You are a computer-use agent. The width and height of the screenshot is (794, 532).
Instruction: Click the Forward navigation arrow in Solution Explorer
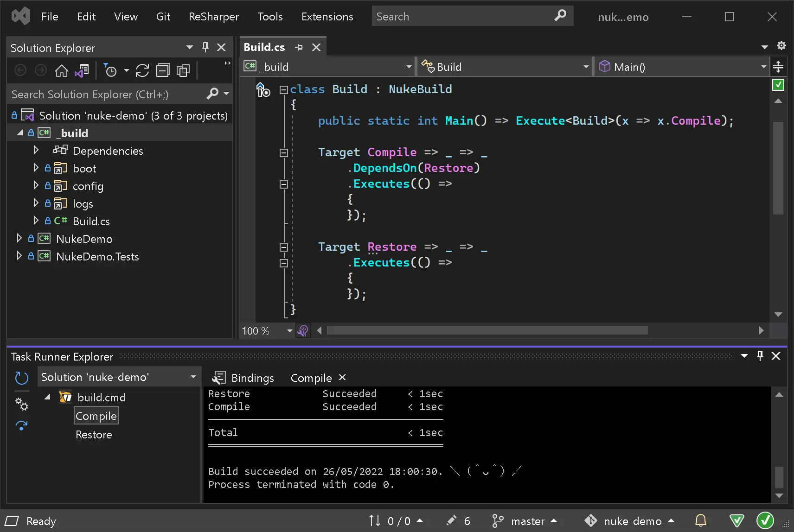point(41,70)
